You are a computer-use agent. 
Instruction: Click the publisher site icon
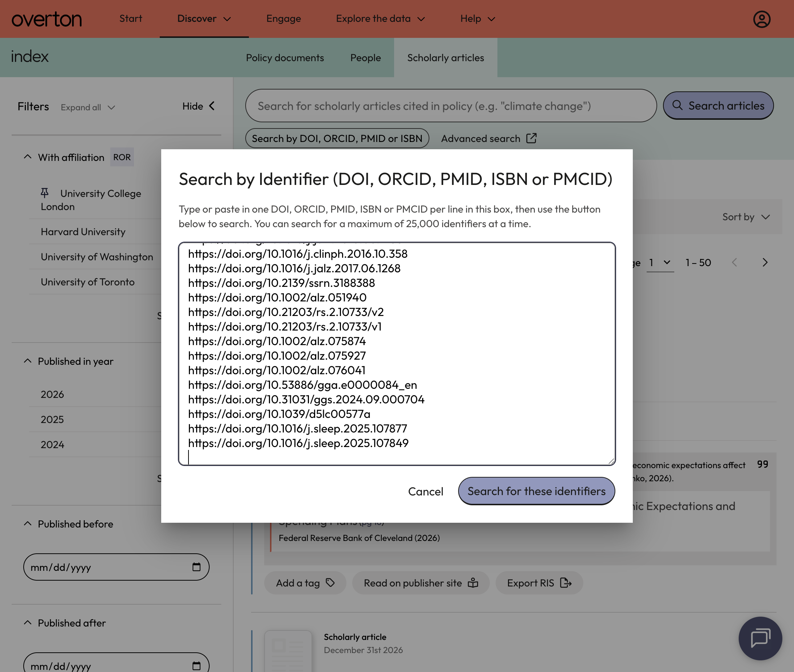pos(473,582)
